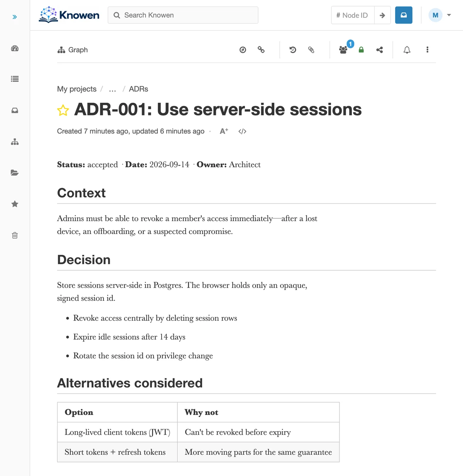Click the 'Status: accepted' text

click(88, 164)
